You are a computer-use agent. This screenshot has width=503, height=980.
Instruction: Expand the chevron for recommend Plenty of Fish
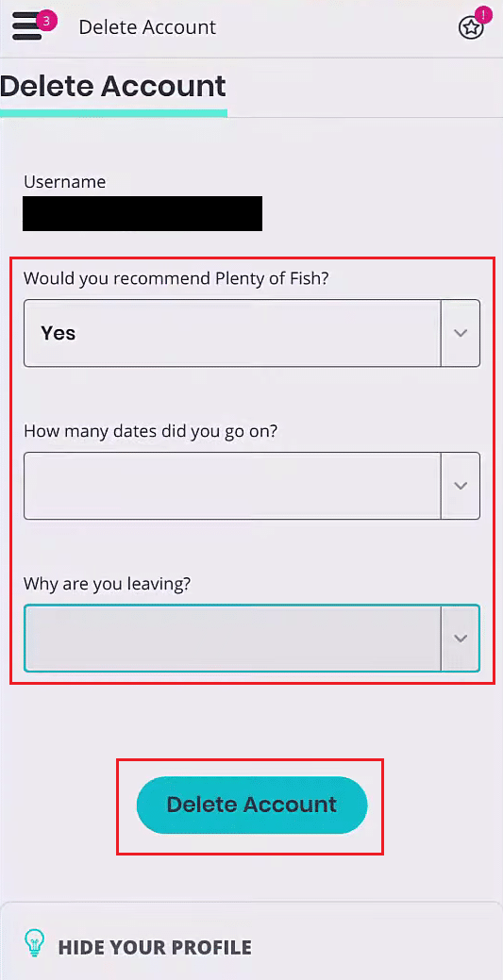click(x=461, y=333)
